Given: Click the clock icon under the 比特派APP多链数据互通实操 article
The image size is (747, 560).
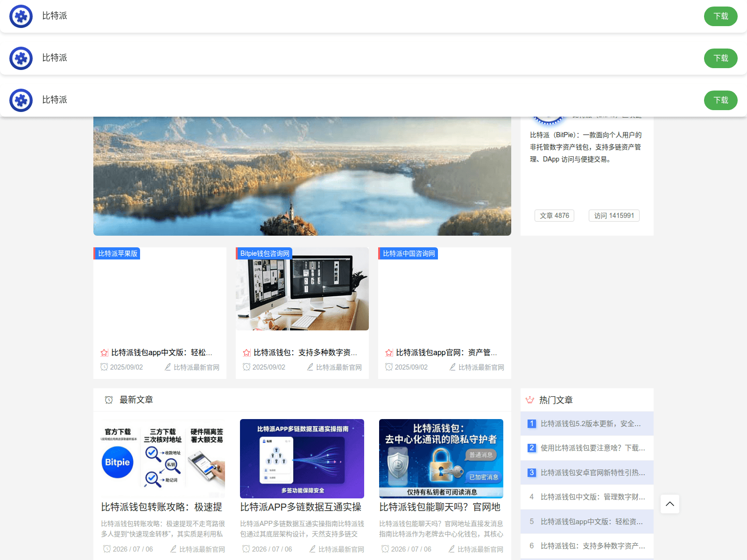Looking at the screenshot, I should 246,549.
